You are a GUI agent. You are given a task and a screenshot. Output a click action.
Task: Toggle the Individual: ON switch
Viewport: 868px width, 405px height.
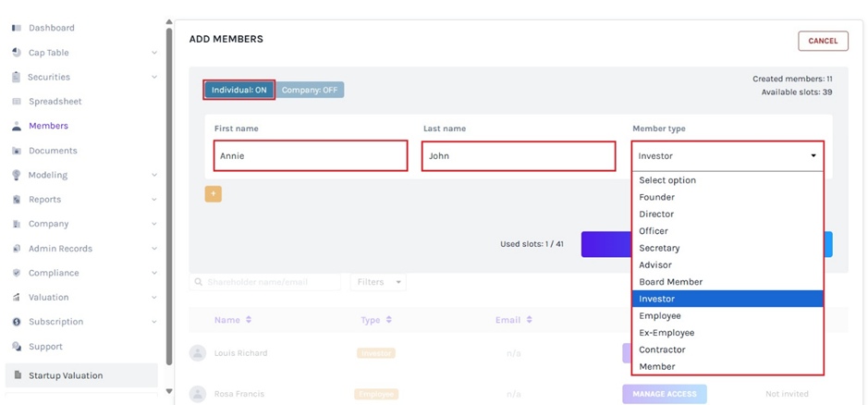click(238, 90)
